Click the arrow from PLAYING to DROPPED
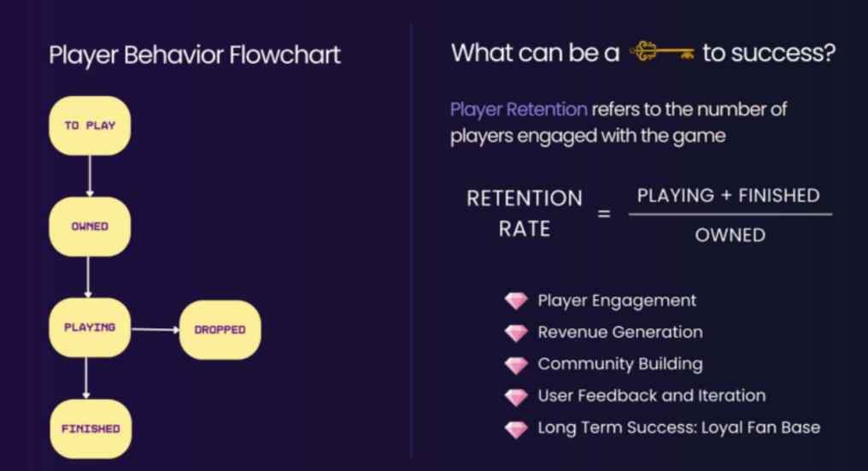The width and height of the screenshot is (868, 471). (x=155, y=328)
